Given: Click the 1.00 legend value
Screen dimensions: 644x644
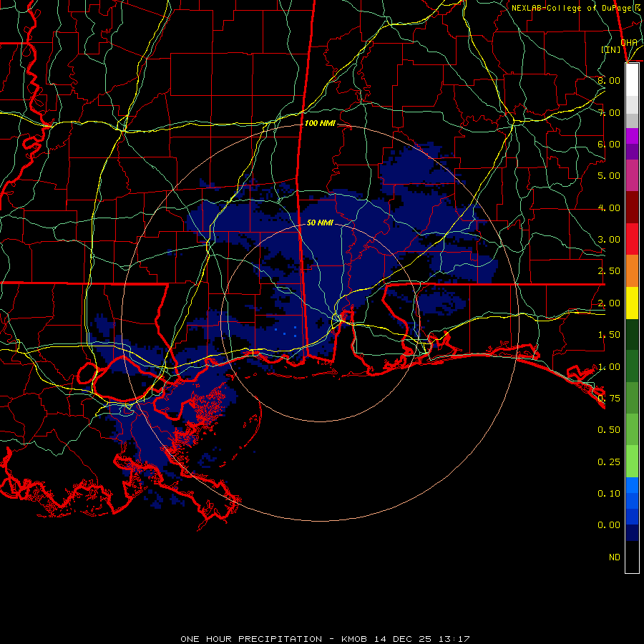Looking at the screenshot, I should (609, 367).
